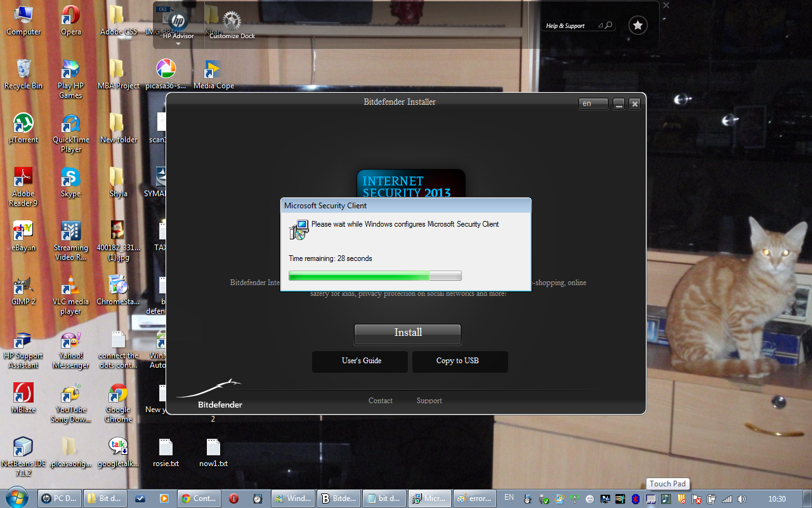Click the Microsoft Security Client title bar
Viewport: 812px width, 508px height.
(x=406, y=206)
